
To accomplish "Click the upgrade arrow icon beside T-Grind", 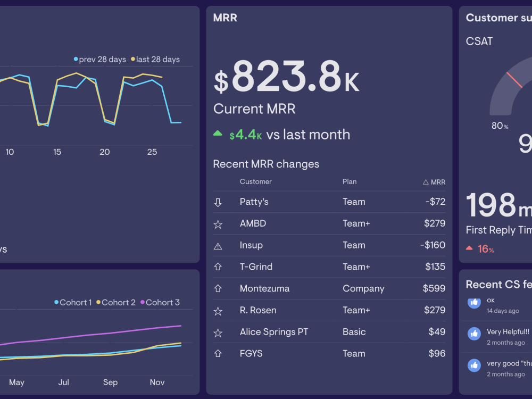I will coord(218,267).
